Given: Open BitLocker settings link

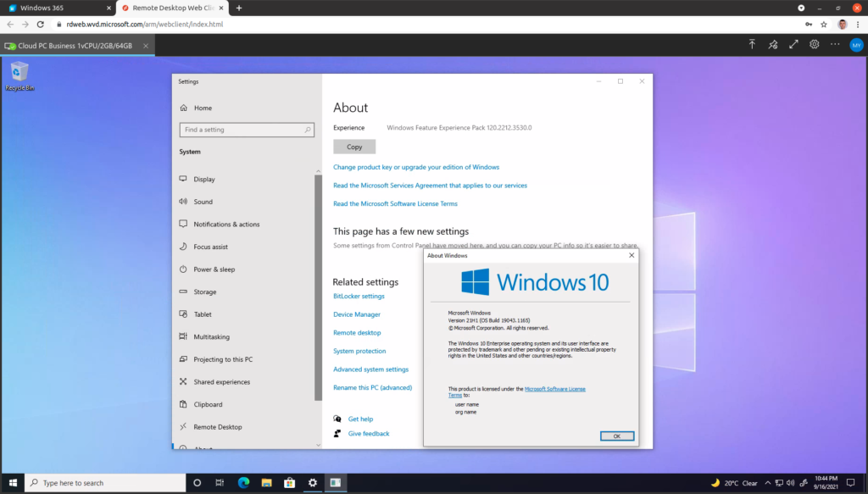Looking at the screenshot, I should (359, 296).
